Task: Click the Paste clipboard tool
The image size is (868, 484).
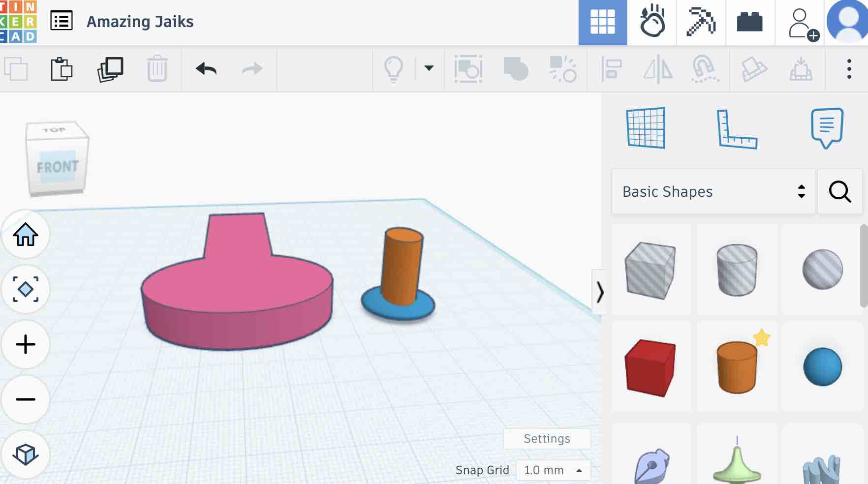Action: click(62, 69)
